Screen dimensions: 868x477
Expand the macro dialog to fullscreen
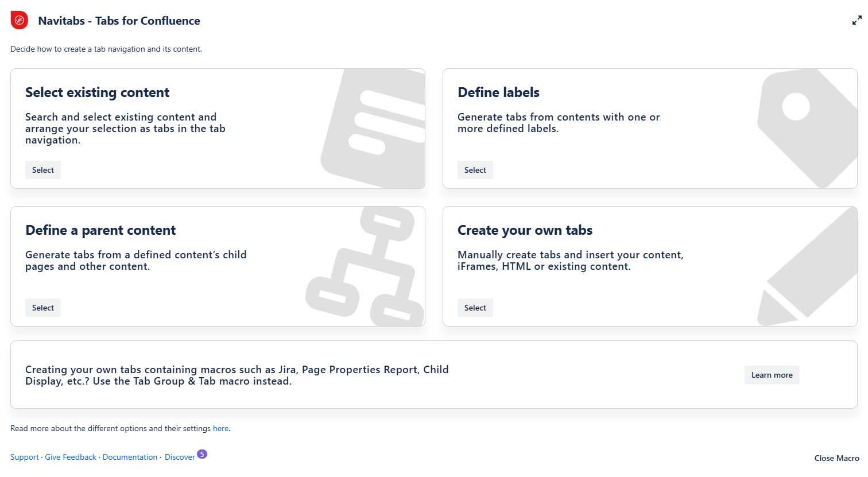857,21
